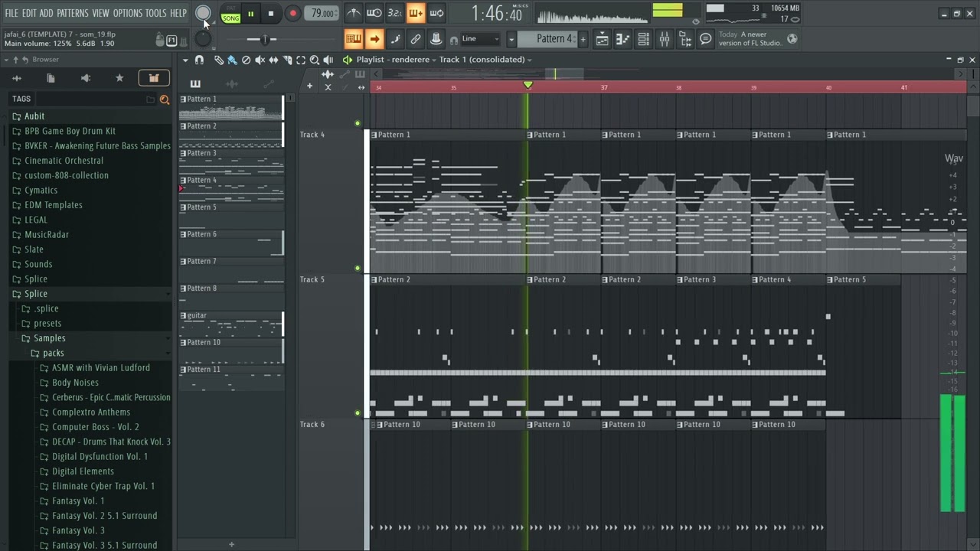Stop playback with the stop button
This screenshot has height=551, width=980.
point(271,13)
